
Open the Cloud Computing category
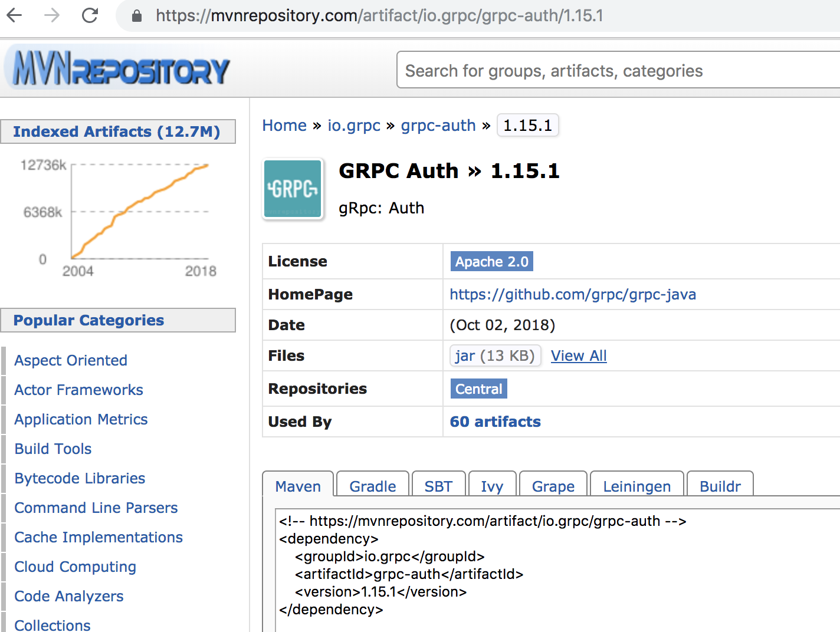pyautogui.click(x=75, y=567)
